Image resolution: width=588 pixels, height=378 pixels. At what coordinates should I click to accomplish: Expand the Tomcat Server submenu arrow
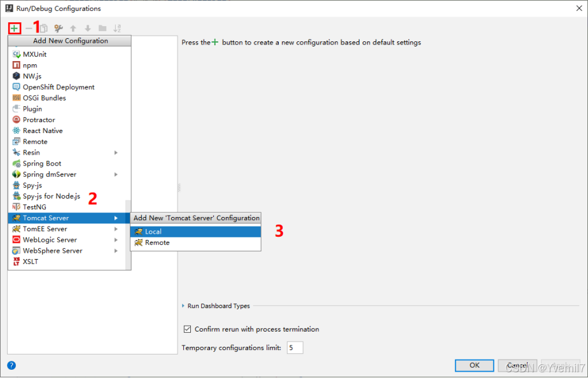pyautogui.click(x=116, y=218)
